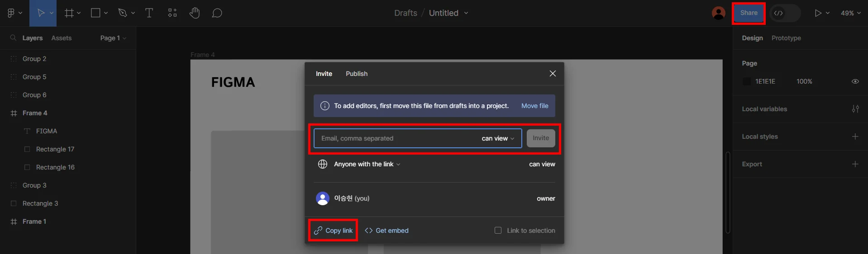868x254 pixels.
Task: Edit the 1E1E1E hex value
Action: (765, 81)
